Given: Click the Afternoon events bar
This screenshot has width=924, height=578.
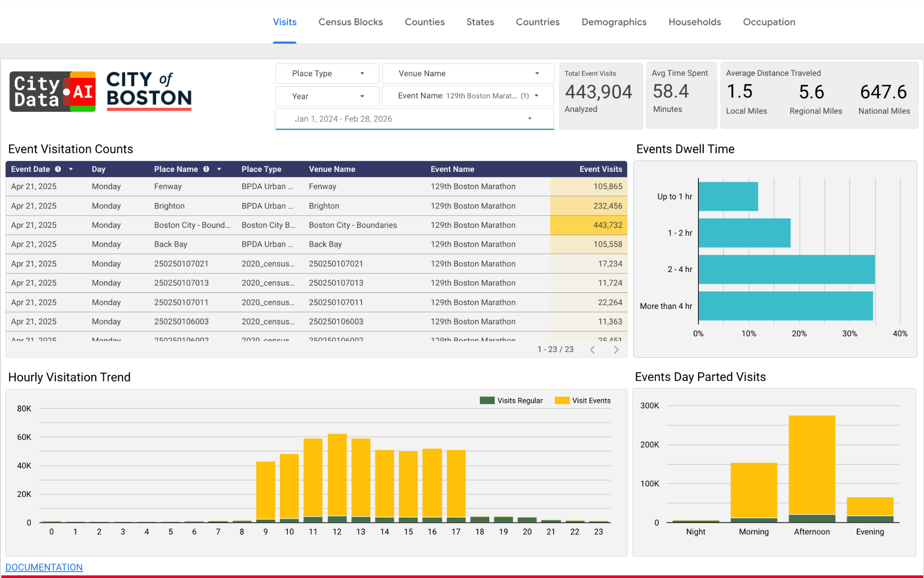Looking at the screenshot, I should [812, 465].
